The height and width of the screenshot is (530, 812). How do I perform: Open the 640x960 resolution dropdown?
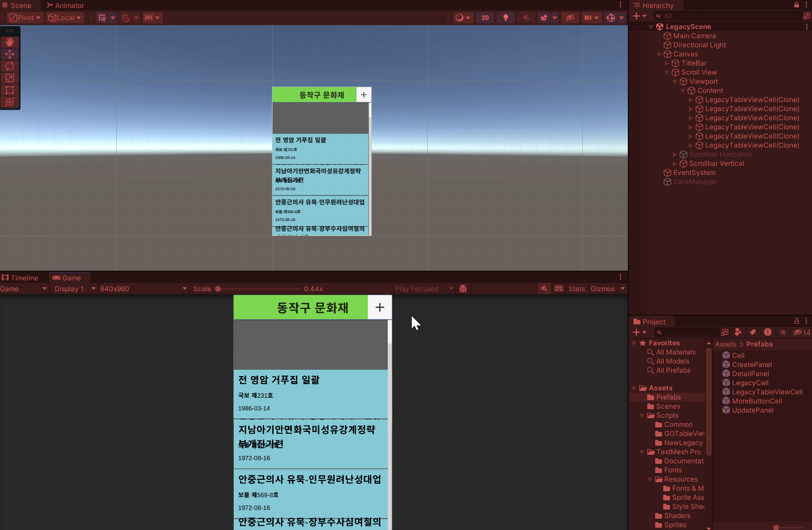click(144, 289)
